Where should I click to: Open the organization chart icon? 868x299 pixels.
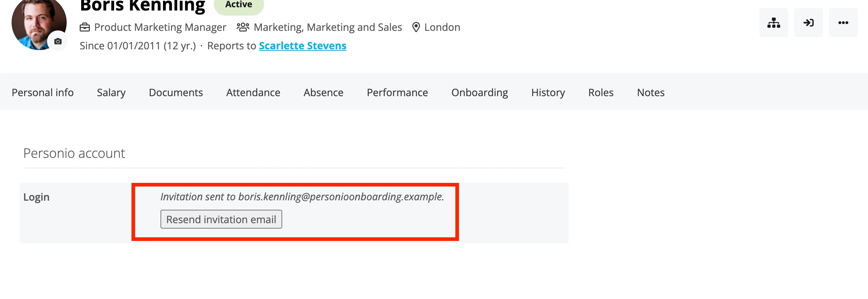773,22
